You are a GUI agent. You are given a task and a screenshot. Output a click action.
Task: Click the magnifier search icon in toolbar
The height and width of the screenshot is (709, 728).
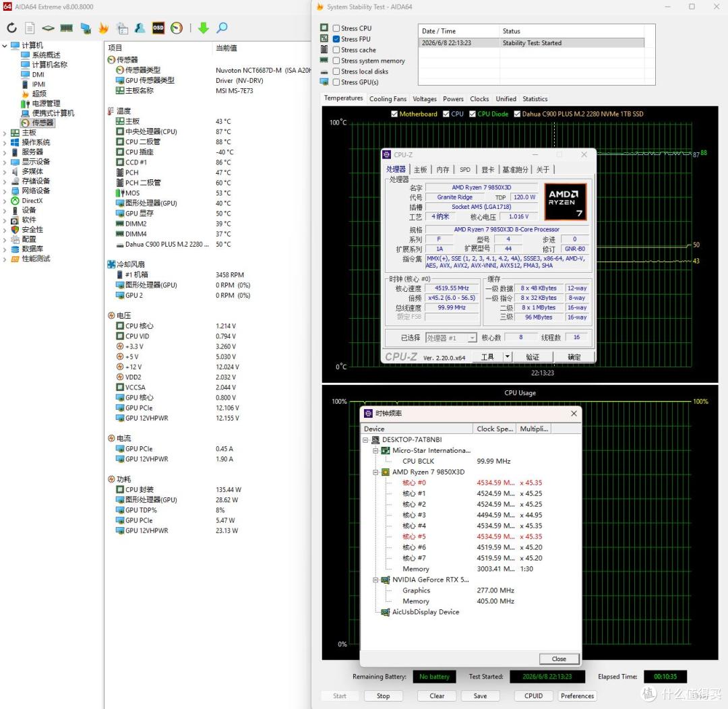tap(222, 28)
